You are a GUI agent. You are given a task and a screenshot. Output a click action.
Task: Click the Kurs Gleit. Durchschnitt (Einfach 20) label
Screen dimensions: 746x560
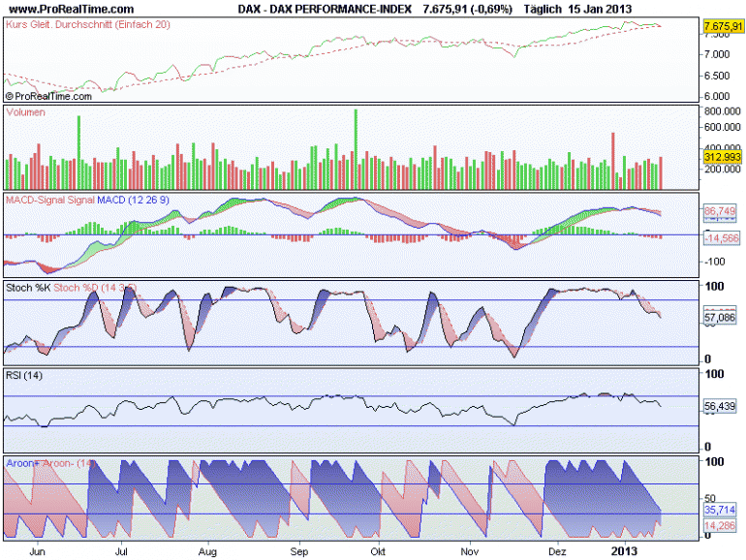click(87, 24)
